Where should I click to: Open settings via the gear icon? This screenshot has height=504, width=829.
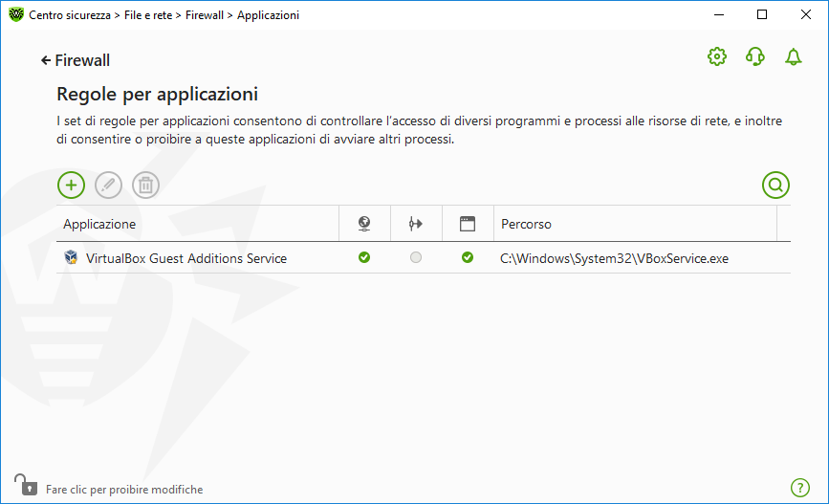(716, 57)
